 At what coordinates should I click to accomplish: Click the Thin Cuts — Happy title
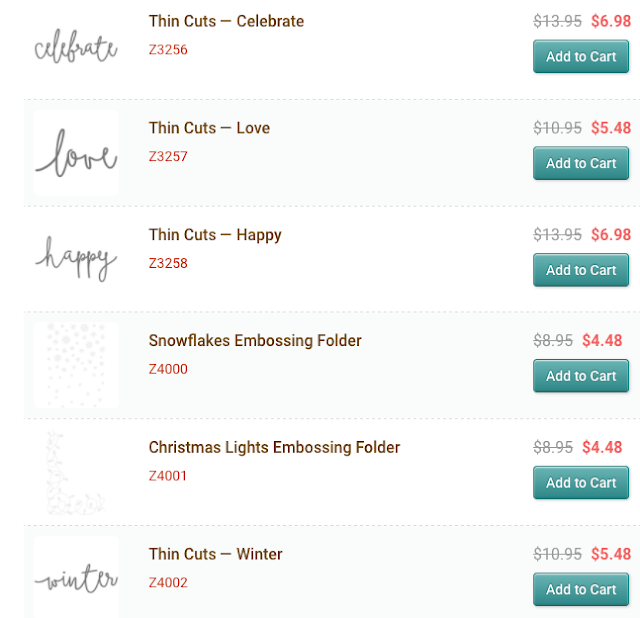(x=215, y=235)
